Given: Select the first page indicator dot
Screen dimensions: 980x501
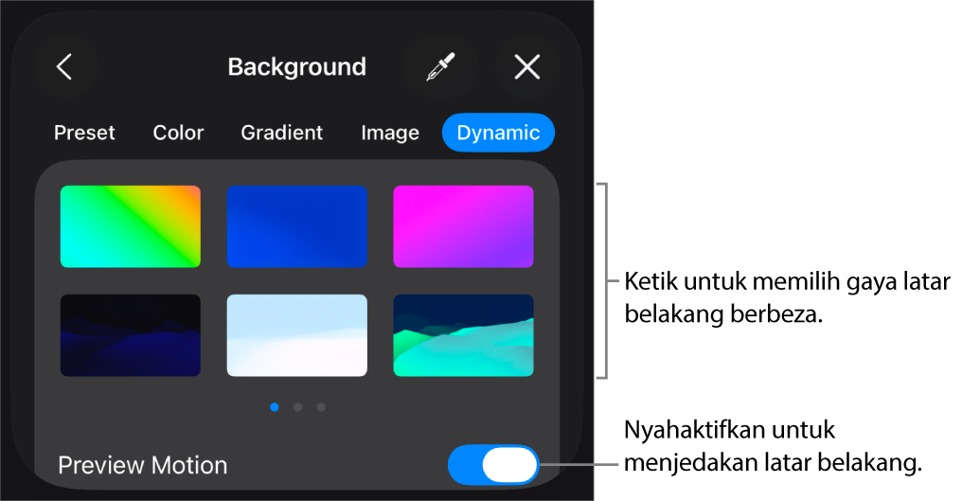Looking at the screenshot, I should point(275,407).
